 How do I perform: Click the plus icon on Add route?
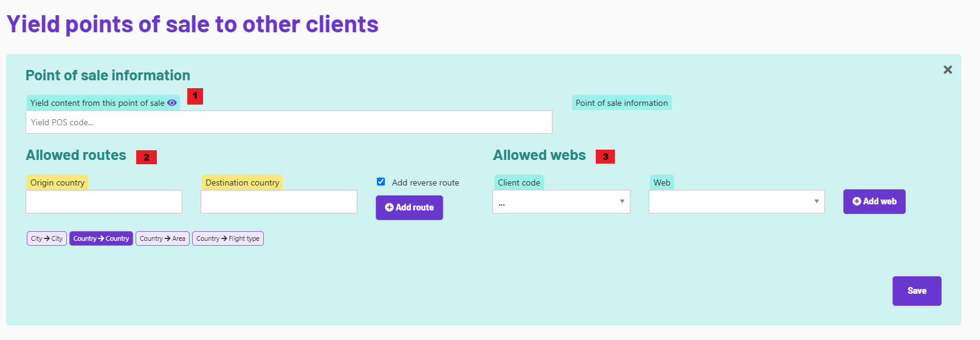pos(389,207)
